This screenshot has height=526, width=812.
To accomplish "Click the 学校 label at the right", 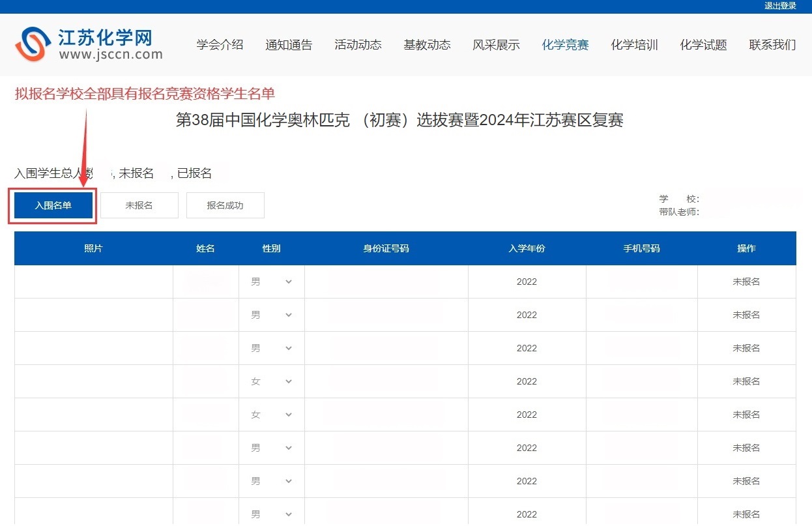I will pyautogui.click(x=679, y=199).
